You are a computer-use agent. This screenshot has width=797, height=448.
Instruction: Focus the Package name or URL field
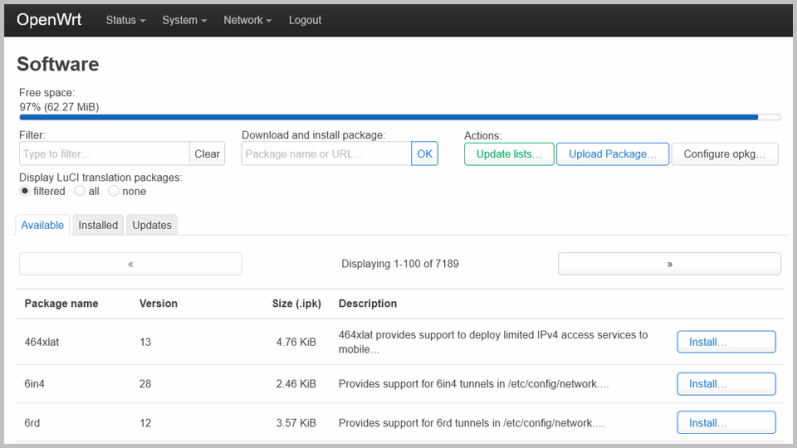326,154
